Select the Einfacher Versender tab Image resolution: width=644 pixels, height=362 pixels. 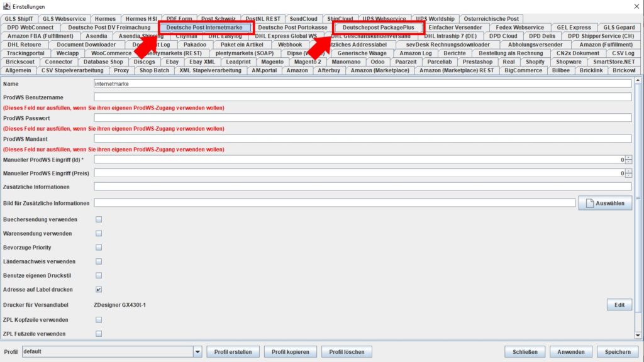coord(455,28)
